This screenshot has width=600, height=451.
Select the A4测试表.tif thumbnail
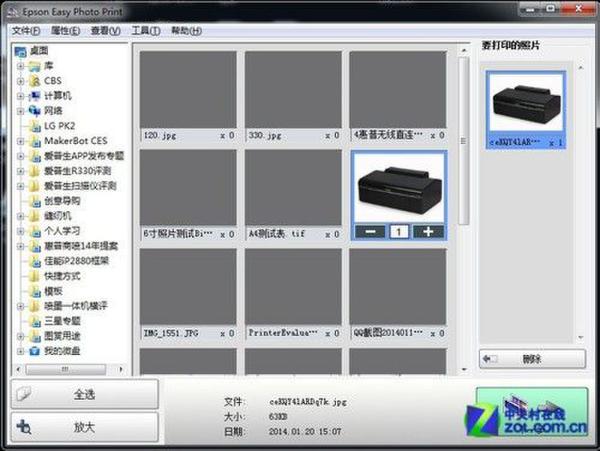293,187
